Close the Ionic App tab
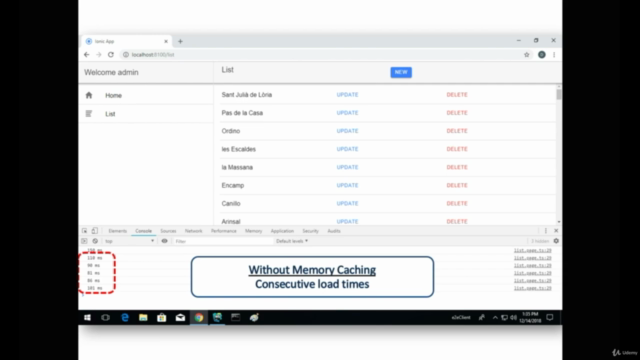This screenshot has width=640, height=360. click(166, 41)
